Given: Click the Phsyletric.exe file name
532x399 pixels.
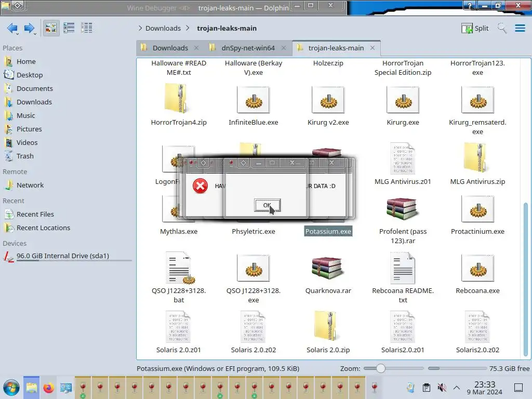Looking at the screenshot, I should (254, 231).
